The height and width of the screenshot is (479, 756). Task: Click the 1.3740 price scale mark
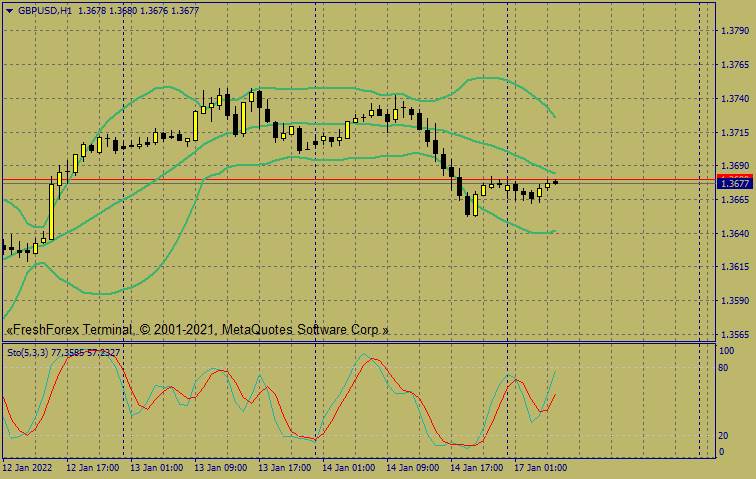pos(735,99)
